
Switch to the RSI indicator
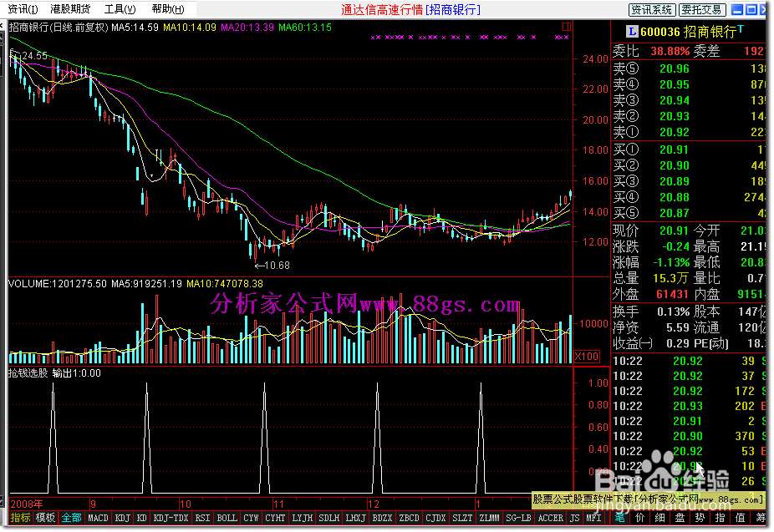[x=202, y=518]
